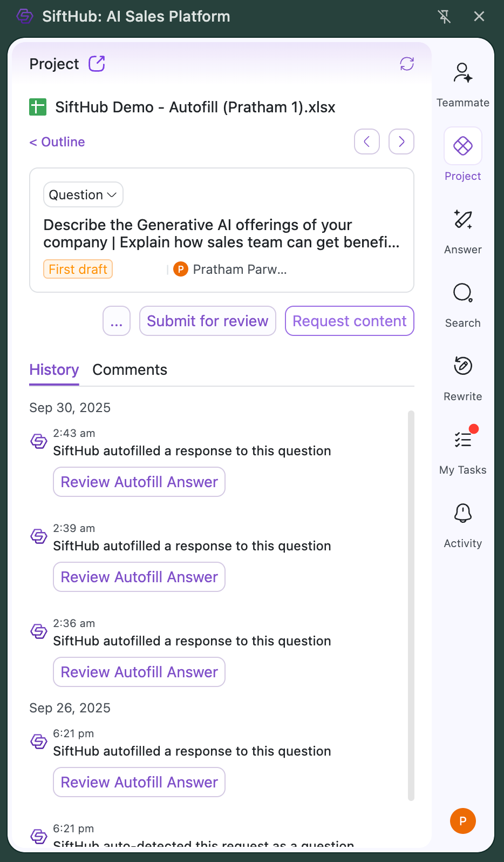The height and width of the screenshot is (862, 504).
Task: Go to the previous question arrow
Action: click(x=367, y=142)
